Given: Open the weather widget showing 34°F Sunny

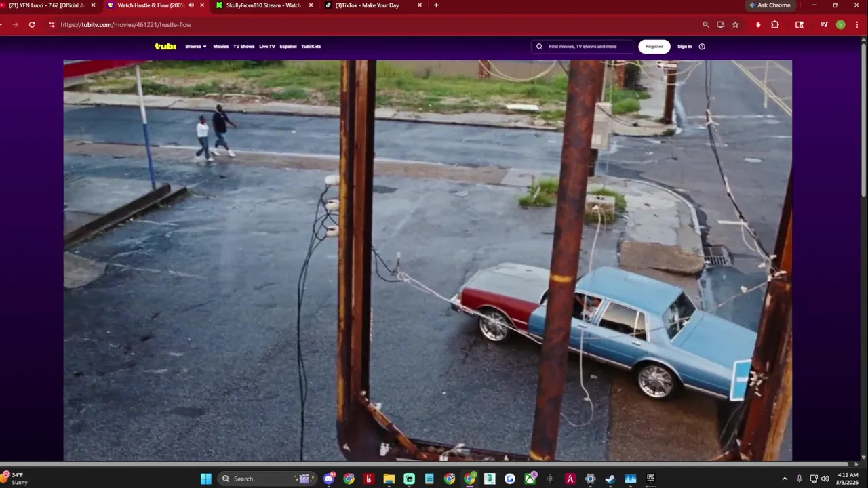Looking at the screenshot, I should coord(15,479).
